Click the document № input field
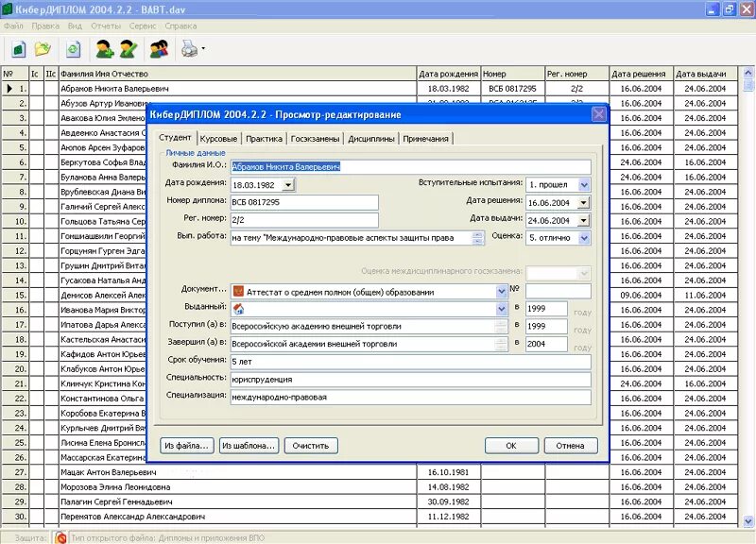Image resolution: width=756 pixels, height=544 pixels. click(x=558, y=291)
